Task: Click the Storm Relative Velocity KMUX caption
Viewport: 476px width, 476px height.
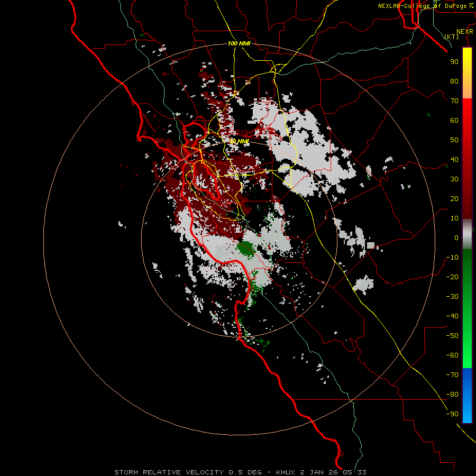Action: (240, 472)
